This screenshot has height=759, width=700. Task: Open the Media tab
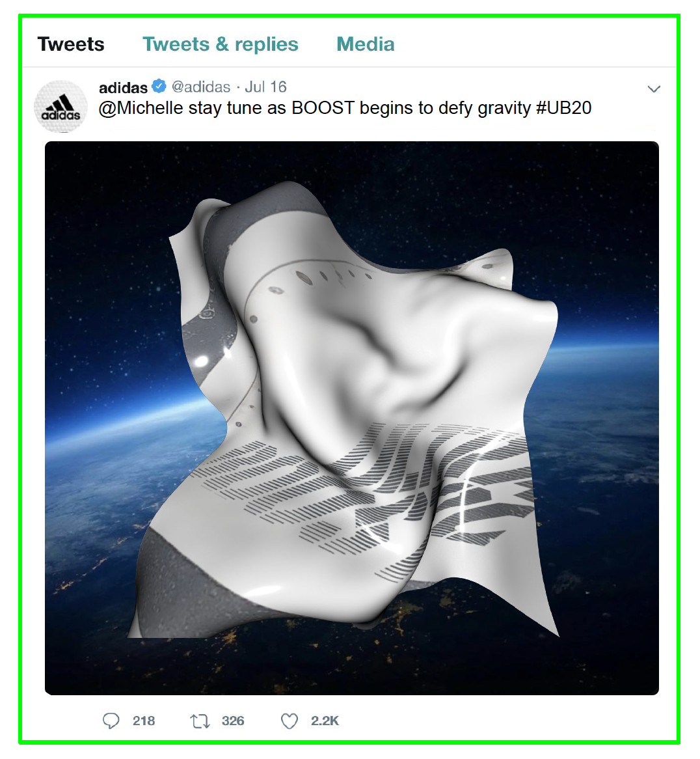(x=366, y=44)
